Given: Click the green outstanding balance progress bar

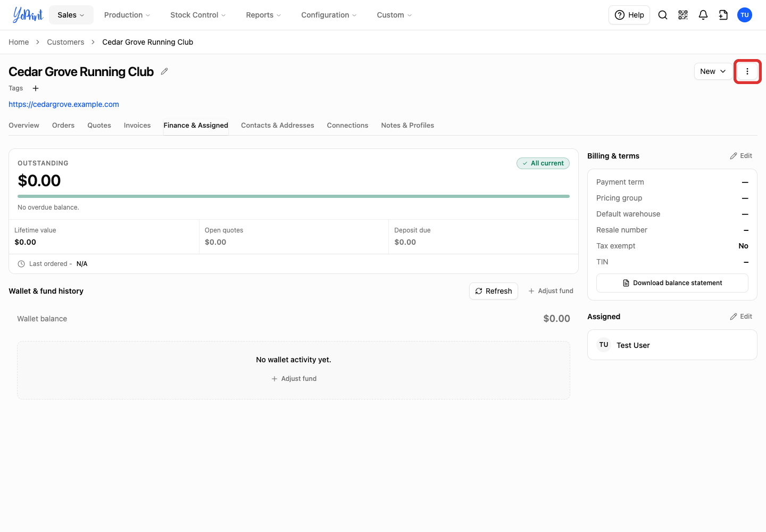Looking at the screenshot, I should coord(294,196).
